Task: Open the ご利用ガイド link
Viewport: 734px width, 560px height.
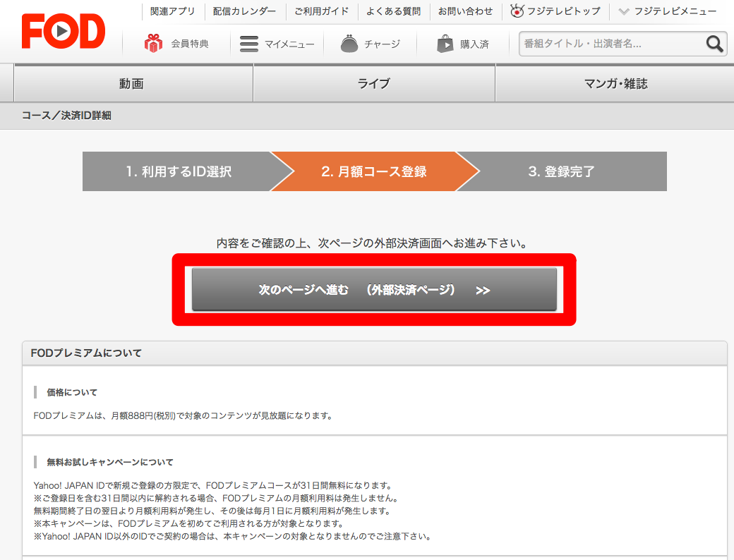Action: (322, 11)
